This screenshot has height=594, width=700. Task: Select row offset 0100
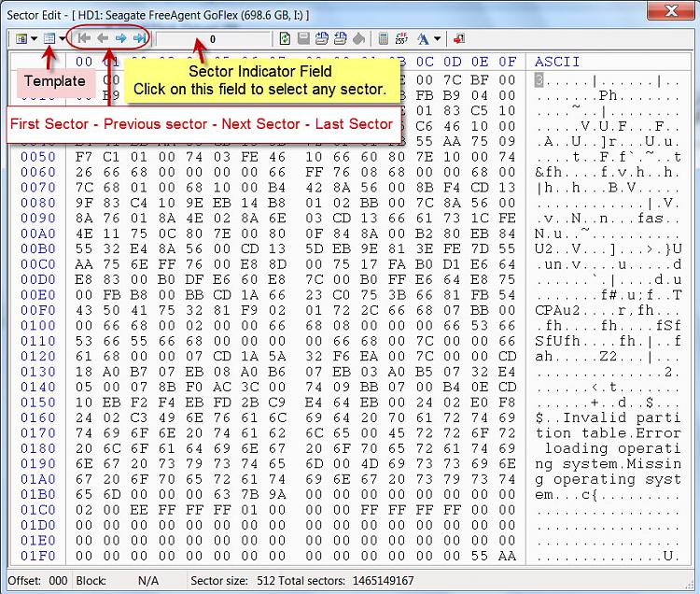38,326
